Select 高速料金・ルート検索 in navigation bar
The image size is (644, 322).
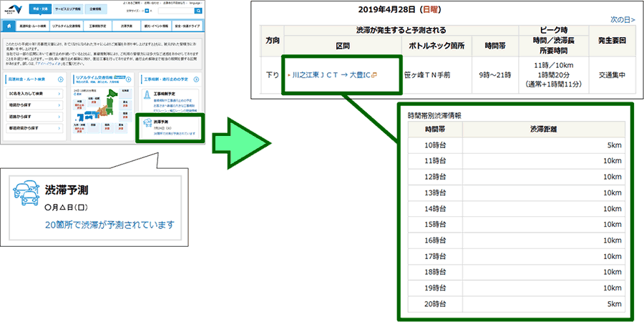point(32,26)
